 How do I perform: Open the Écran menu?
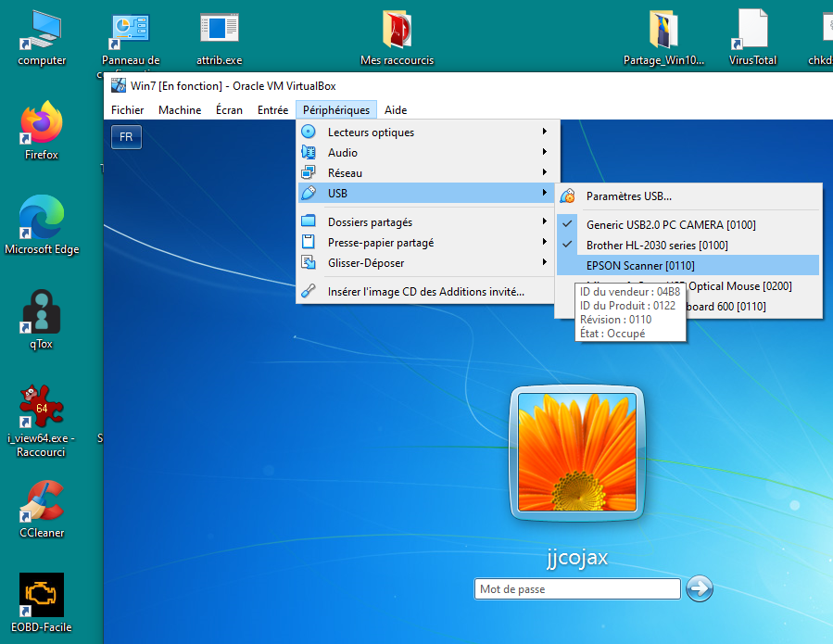[229, 110]
